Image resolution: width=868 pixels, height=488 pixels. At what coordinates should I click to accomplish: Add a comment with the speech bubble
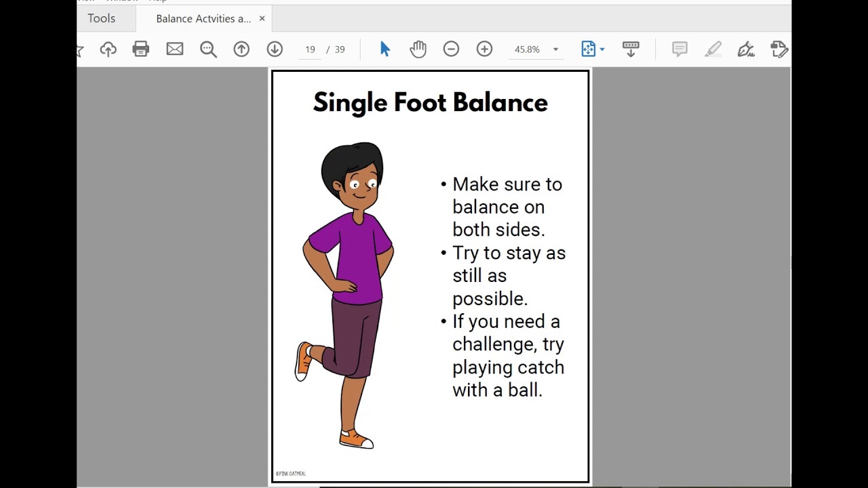pyautogui.click(x=679, y=49)
